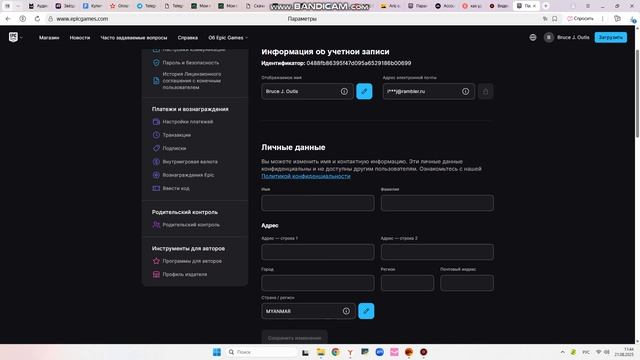Click the Bruce J. Outis avatar icon
Image resolution: width=640 pixels, height=360 pixels.
point(549,37)
